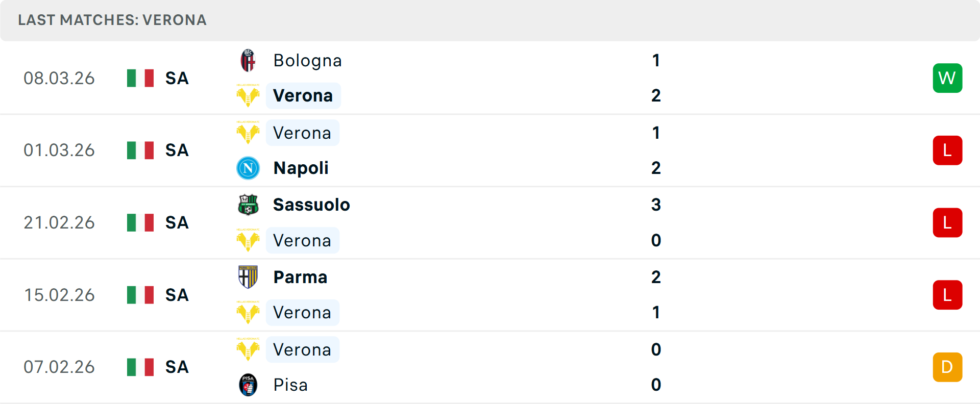Click the Last Matches: Verona header

click(112, 20)
